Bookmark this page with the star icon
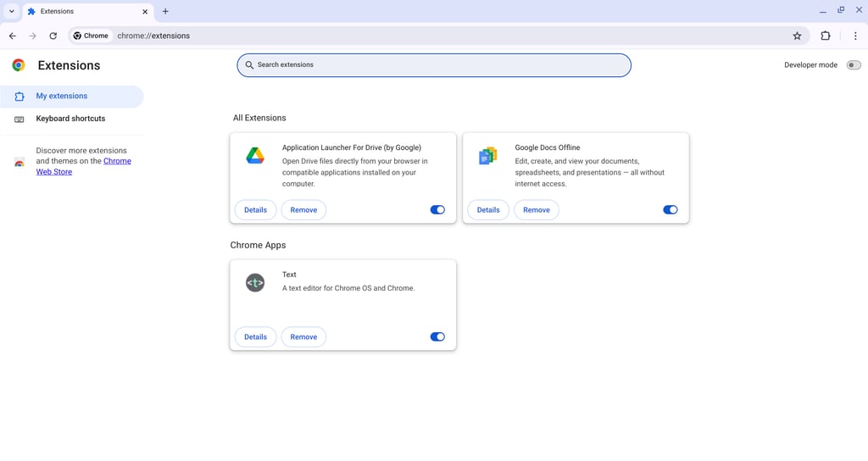The width and height of the screenshot is (868, 461). coord(797,36)
